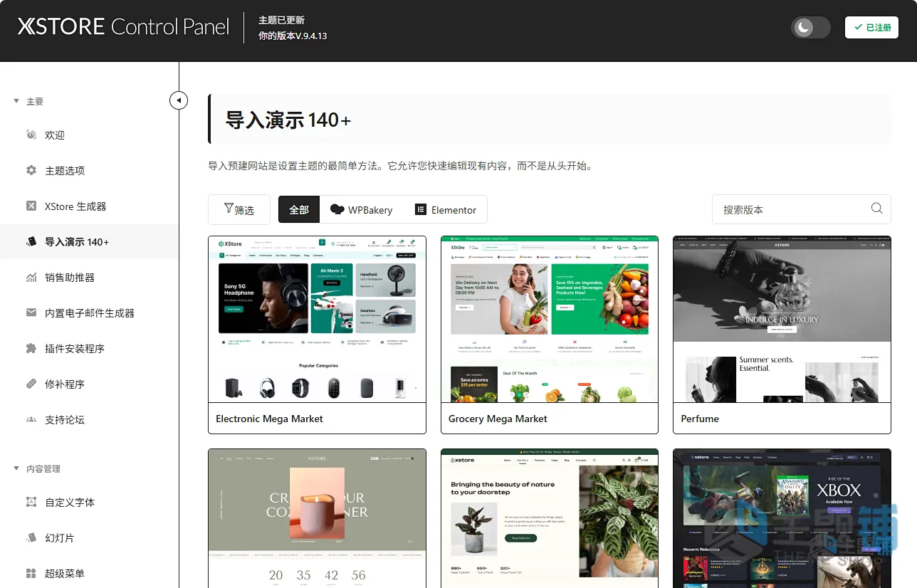Click the 销售助推器 chart icon

tap(31, 277)
